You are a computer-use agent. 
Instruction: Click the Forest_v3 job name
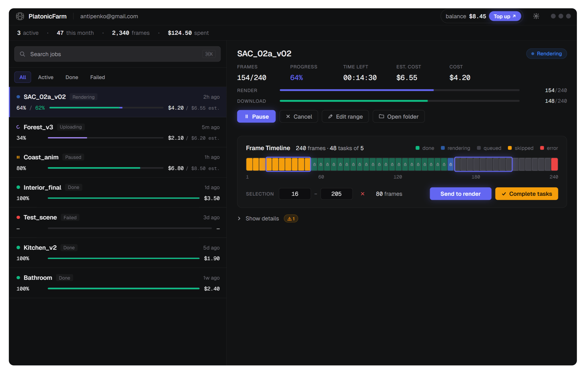pyautogui.click(x=38, y=127)
